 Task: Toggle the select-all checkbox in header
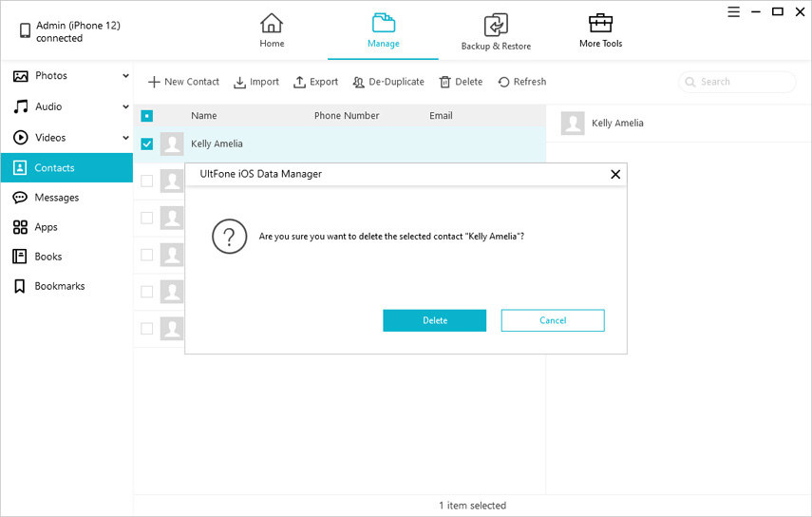tap(147, 116)
